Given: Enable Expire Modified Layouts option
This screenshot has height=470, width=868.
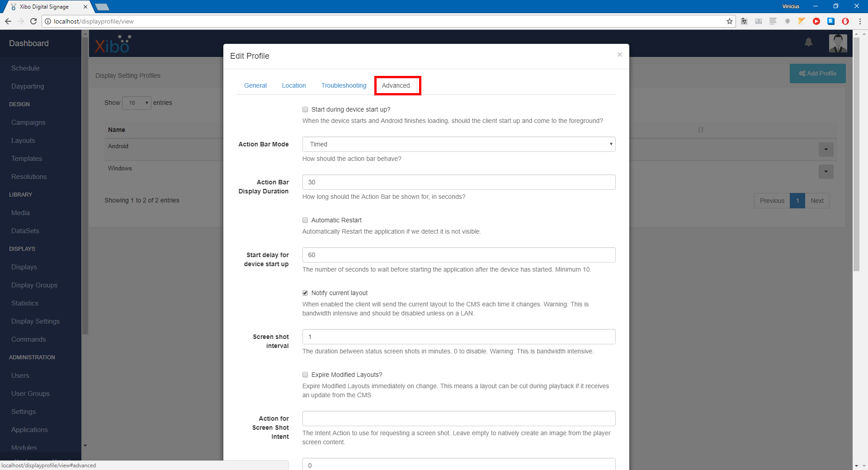Looking at the screenshot, I should [305, 375].
